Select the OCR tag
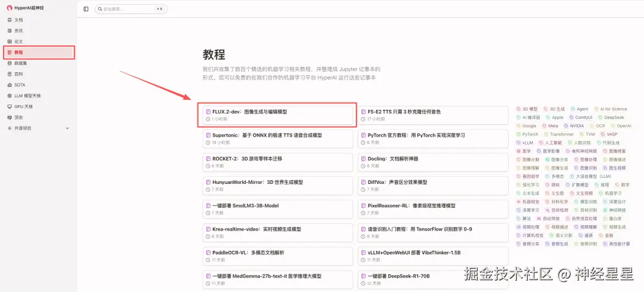The image size is (644, 292). (597, 126)
